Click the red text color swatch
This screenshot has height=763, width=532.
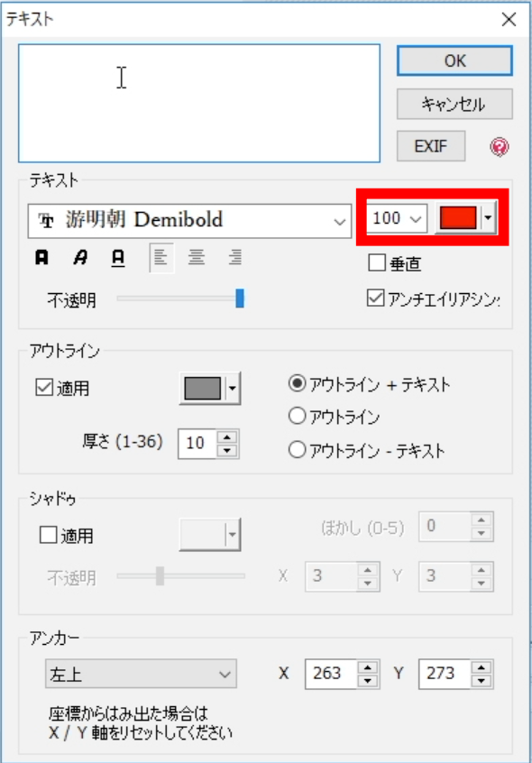[x=458, y=218]
